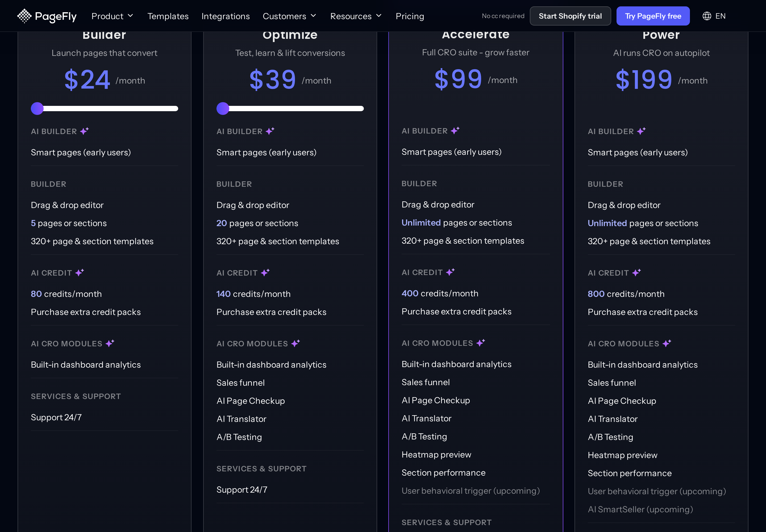The width and height of the screenshot is (766, 532).
Task: Click '20 pages or sections' in Optimize
Action: point(257,223)
